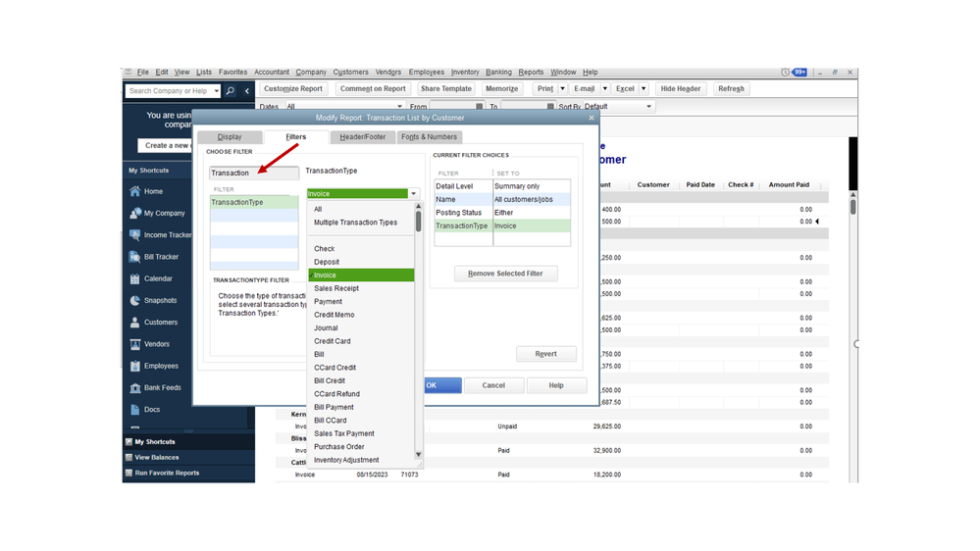Open the To date calendar icon
Image resolution: width=980 pixels, height=551 pixels.
pos(550,107)
